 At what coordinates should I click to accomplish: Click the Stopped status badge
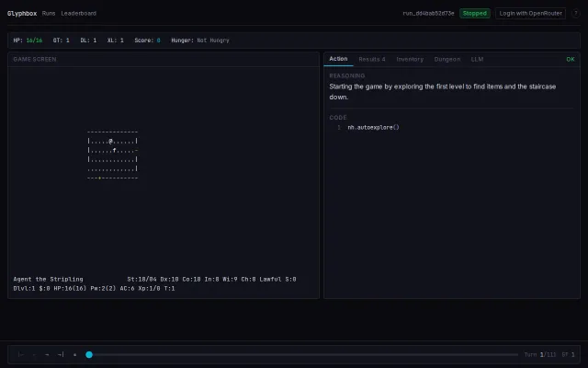pyautogui.click(x=474, y=13)
